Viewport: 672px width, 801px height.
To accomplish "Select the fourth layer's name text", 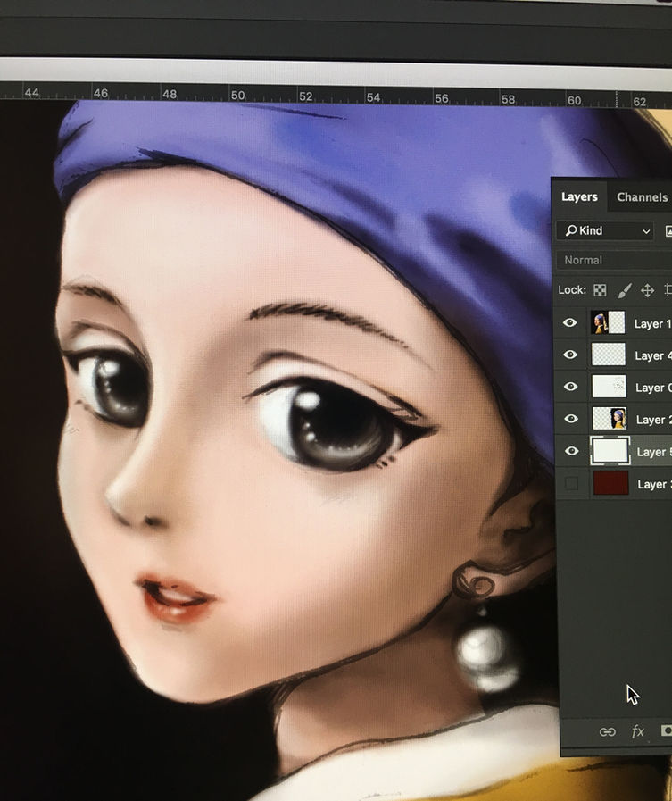I will click(654, 421).
